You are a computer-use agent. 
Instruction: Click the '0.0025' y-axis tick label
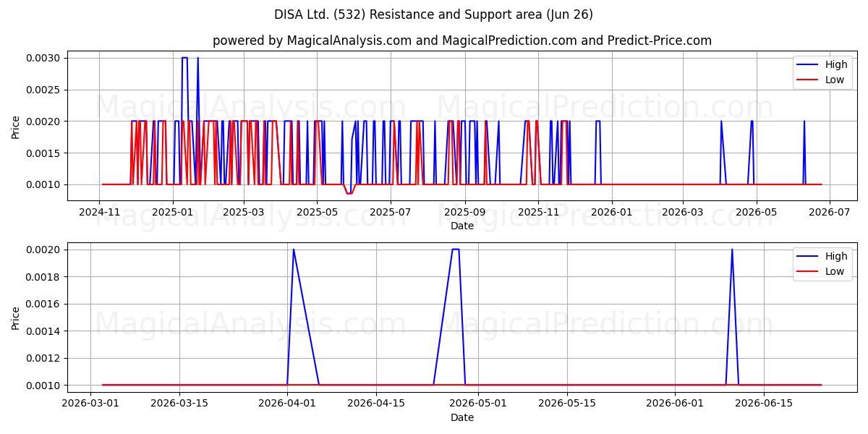pyautogui.click(x=44, y=90)
